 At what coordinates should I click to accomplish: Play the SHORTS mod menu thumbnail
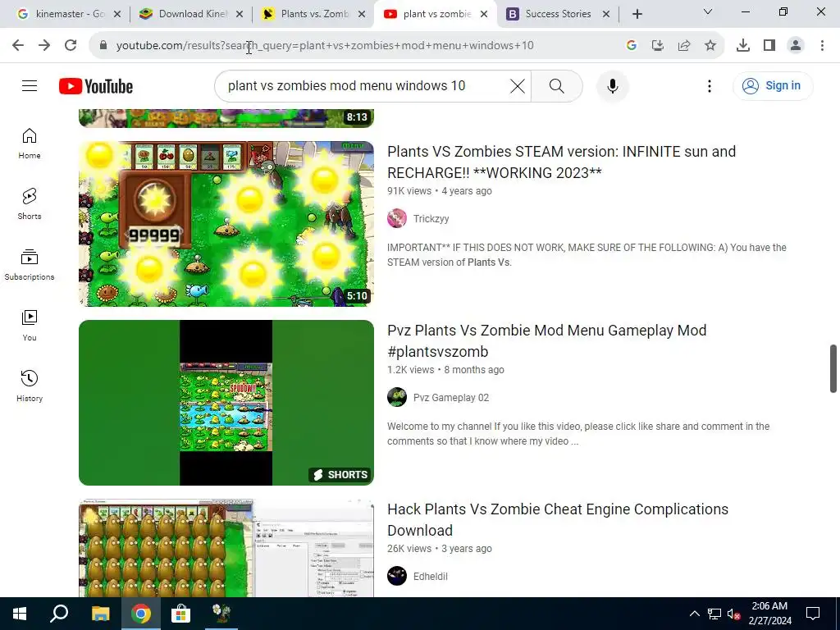(x=226, y=403)
